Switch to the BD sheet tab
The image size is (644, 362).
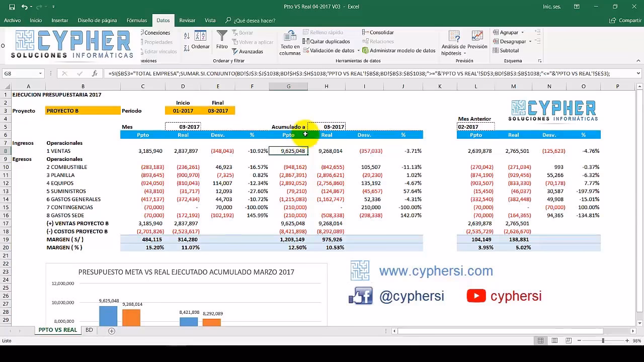point(89,330)
